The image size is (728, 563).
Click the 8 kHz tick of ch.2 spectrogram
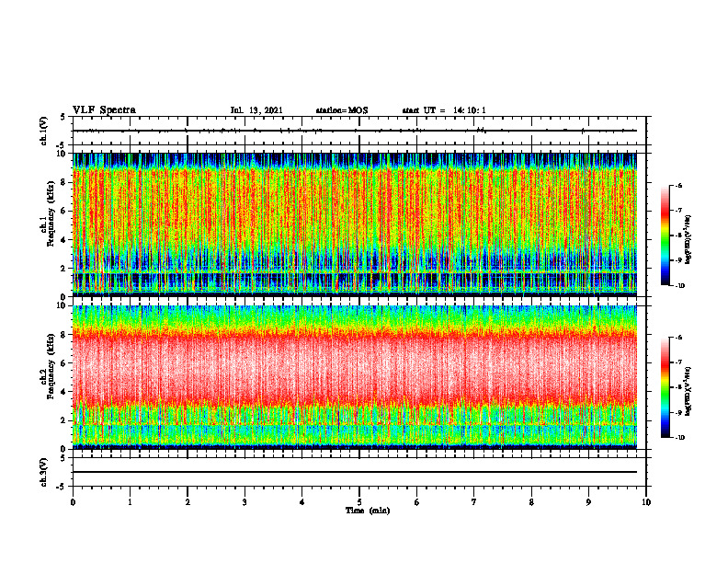tap(64, 335)
